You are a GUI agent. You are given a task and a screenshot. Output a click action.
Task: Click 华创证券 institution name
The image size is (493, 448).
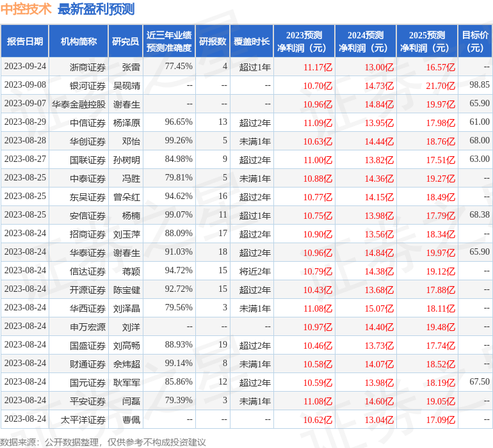pyautogui.click(x=88, y=141)
